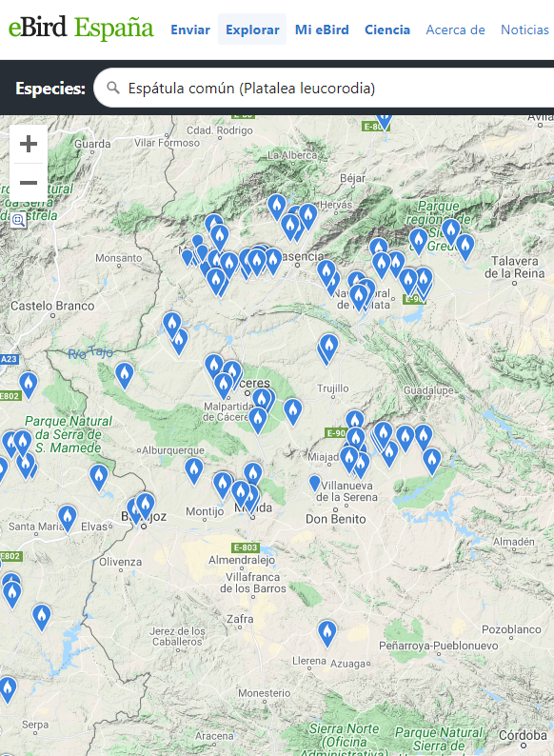554x756 pixels.
Task: Select the easternmost marker south of Guadalupe
Action: click(x=432, y=461)
